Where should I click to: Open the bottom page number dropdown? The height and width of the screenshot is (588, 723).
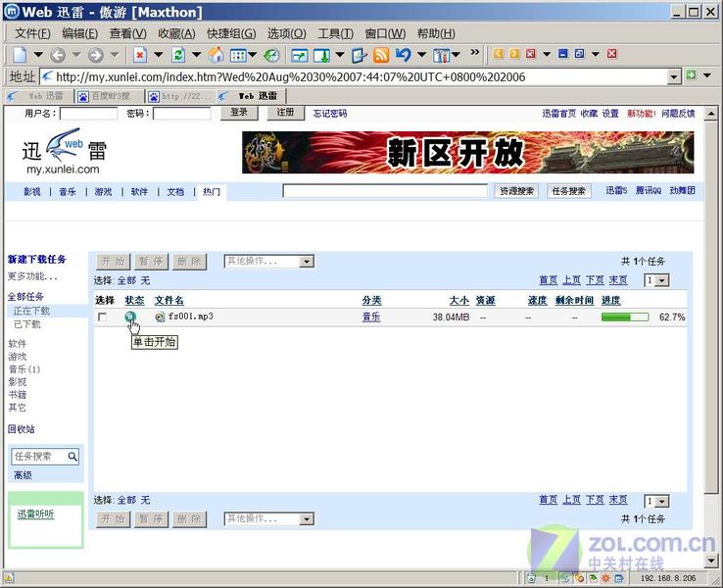(x=662, y=501)
